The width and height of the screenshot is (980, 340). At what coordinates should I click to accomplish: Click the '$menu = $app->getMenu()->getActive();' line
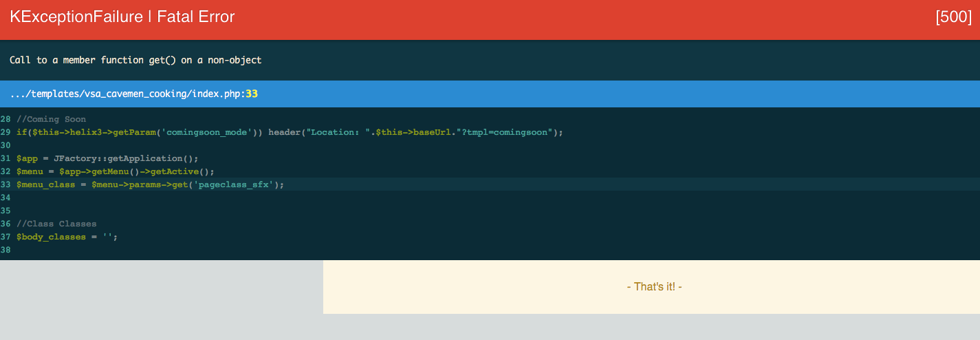click(x=116, y=171)
